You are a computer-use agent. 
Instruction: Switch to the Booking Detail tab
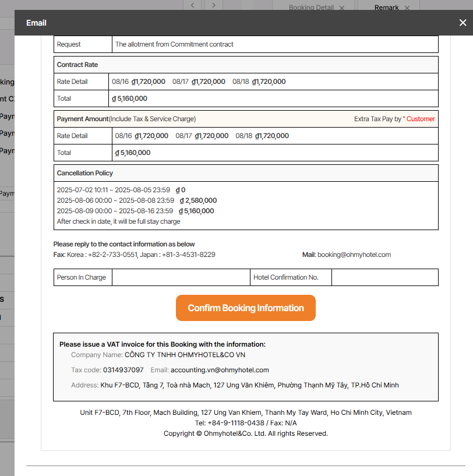coord(311,8)
